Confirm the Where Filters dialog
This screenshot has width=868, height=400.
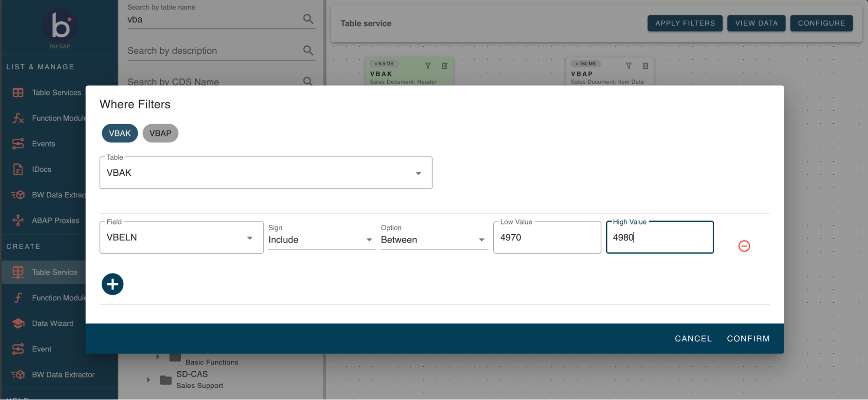click(x=748, y=338)
